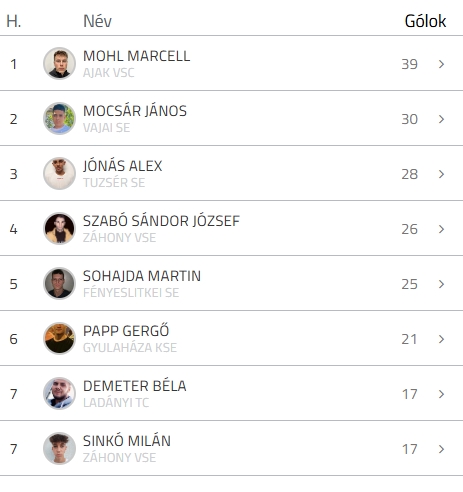
Task: Select the GYULAHÁZA KSE team label
Action: pyautogui.click(x=130, y=348)
